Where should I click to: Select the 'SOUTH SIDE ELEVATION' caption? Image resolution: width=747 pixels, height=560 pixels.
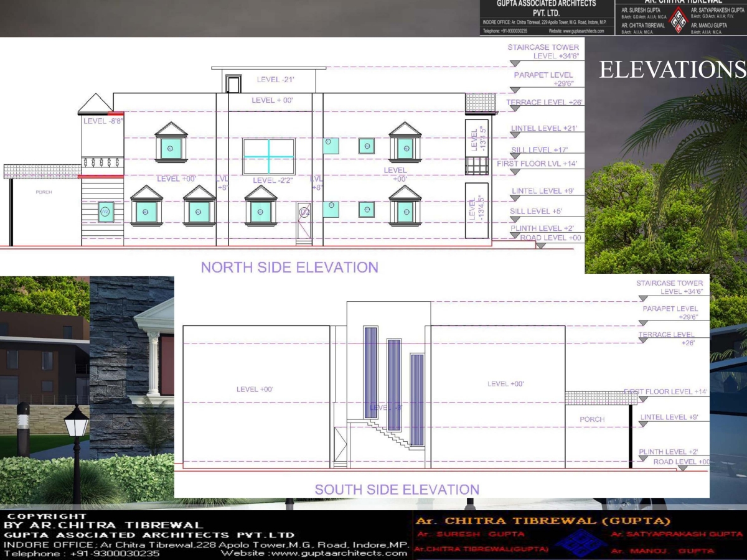(x=397, y=490)
